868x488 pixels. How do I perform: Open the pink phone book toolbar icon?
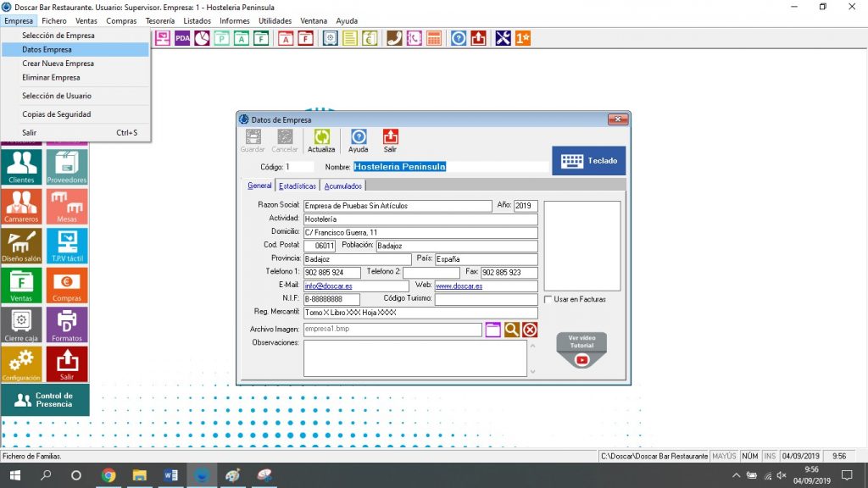pyautogui.click(x=414, y=38)
